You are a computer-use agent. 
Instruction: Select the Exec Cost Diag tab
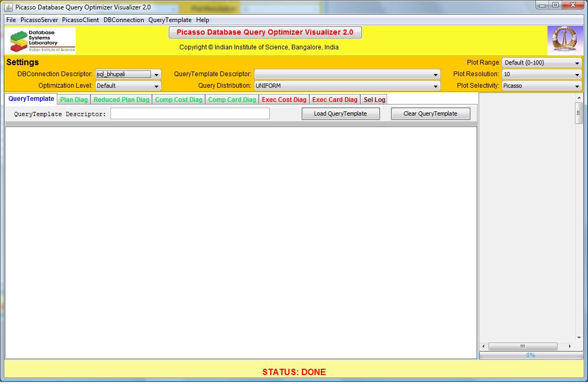coord(284,100)
